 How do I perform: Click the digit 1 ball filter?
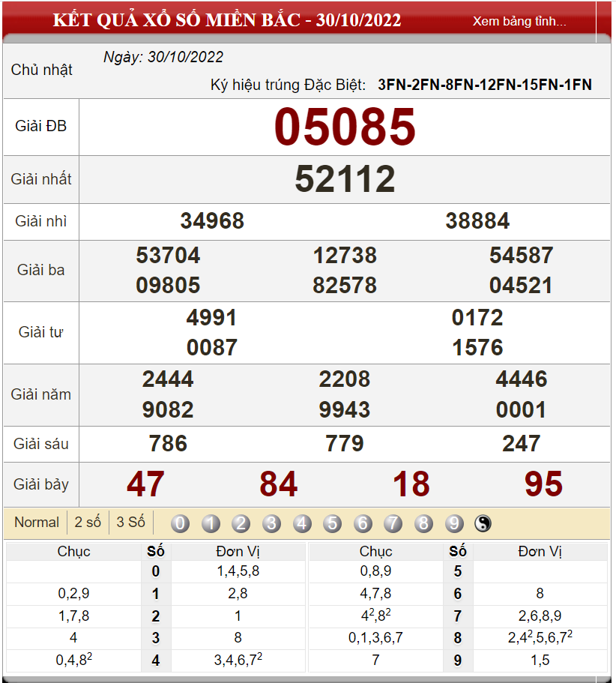tap(211, 523)
